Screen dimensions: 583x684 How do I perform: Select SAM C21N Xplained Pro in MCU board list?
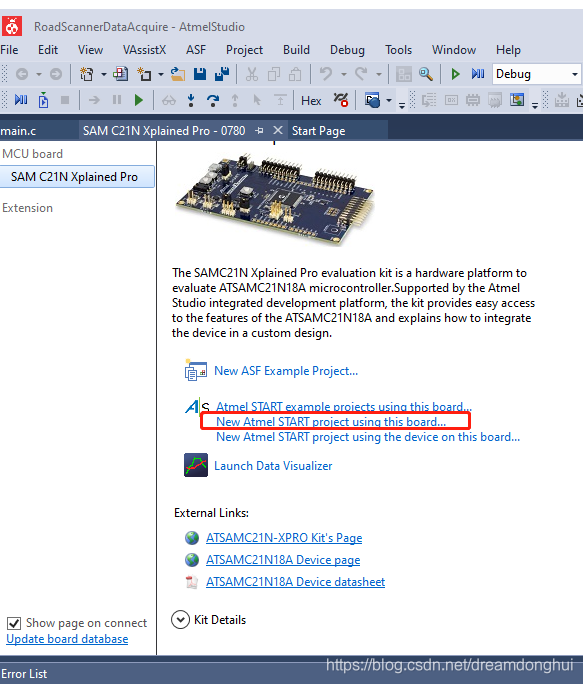[76, 177]
